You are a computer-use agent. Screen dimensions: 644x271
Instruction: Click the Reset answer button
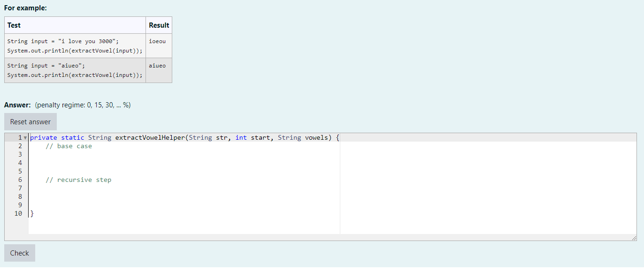[30, 121]
